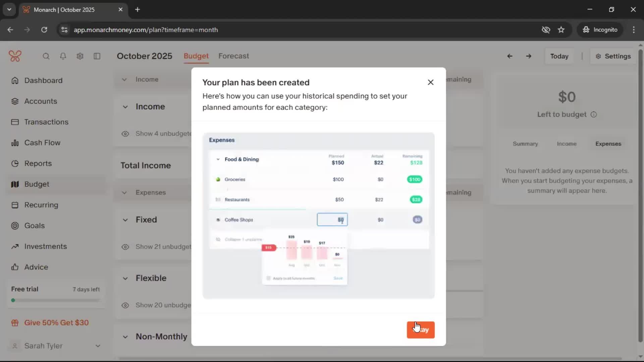
Task: Click the sidebar gear settings icon
Action: pyautogui.click(x=80, y=56)
